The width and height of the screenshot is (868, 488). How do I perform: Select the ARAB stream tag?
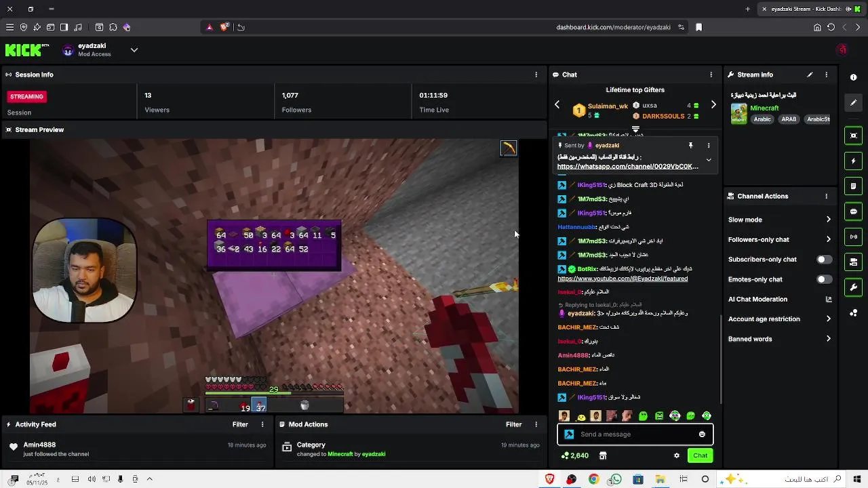coord(789,119)
